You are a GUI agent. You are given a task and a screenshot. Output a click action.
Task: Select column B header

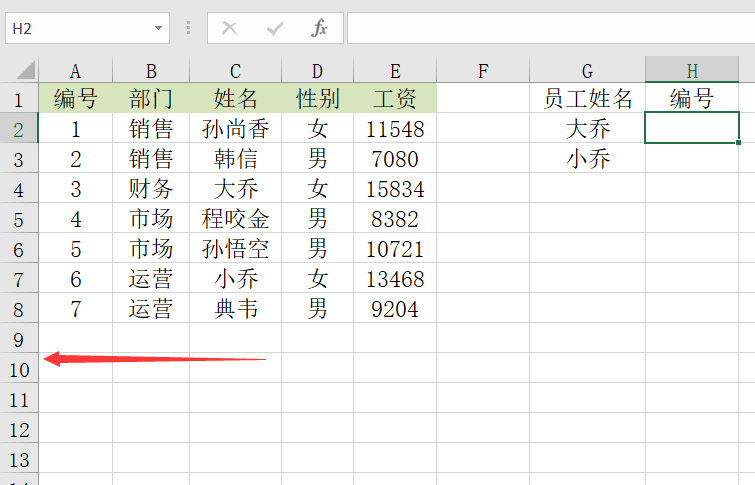pyautogui.click(x=151, y=70)
